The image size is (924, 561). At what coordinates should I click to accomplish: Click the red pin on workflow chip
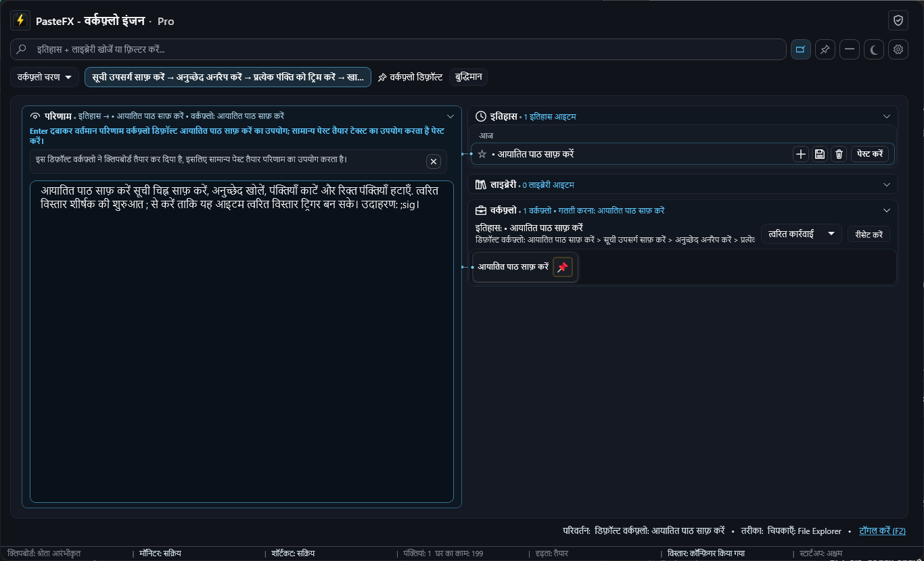click(x=562, y=268)
